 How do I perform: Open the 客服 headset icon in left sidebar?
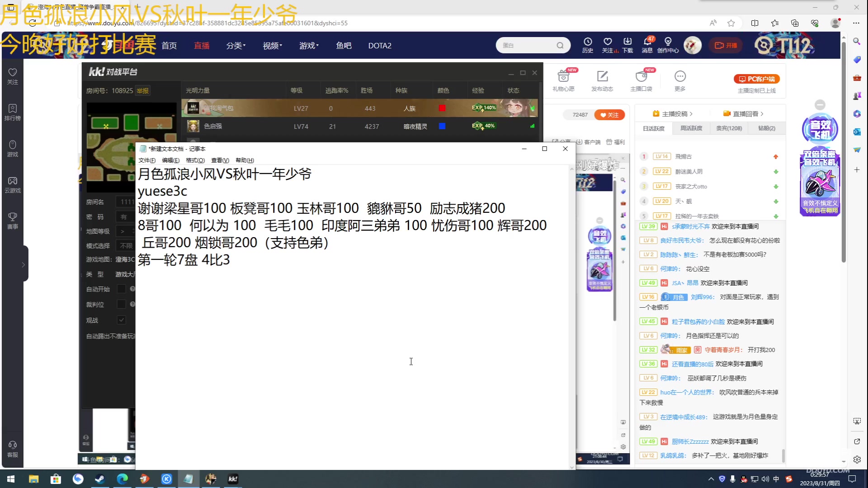[x=13, y=449]
